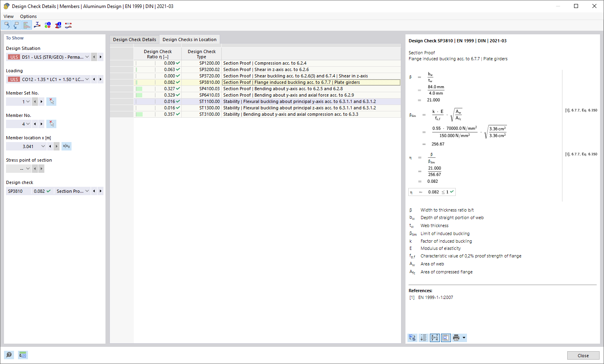The height and width of the screenshot is (364, 604).
Task: Click the member deformation curve toolbar icon
Action: [x=68, y=25]
